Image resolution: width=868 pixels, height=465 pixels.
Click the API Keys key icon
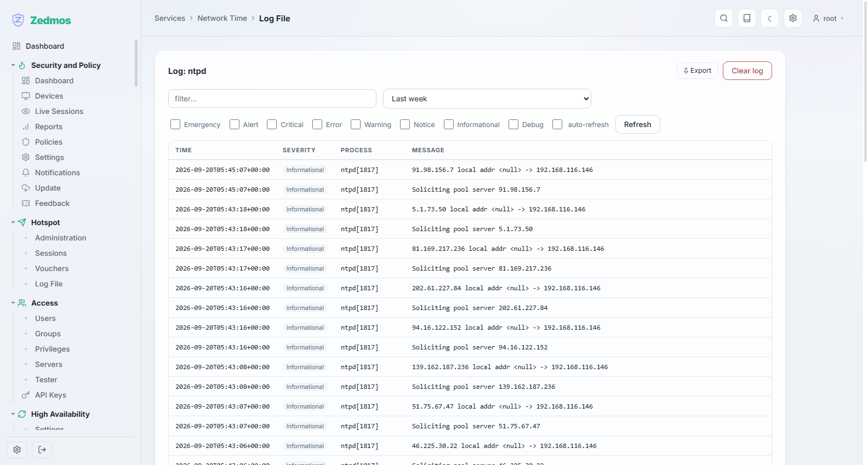click(x=26, y=395)
